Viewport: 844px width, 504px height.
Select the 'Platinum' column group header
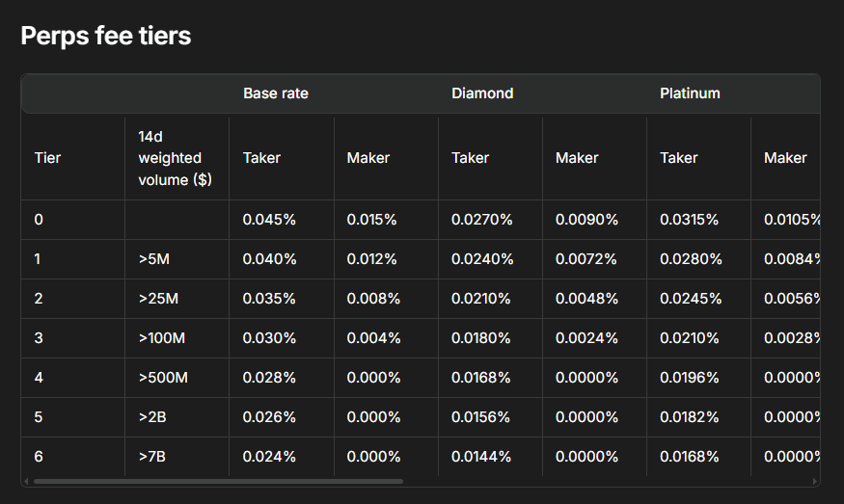click(x=690, y=93)
